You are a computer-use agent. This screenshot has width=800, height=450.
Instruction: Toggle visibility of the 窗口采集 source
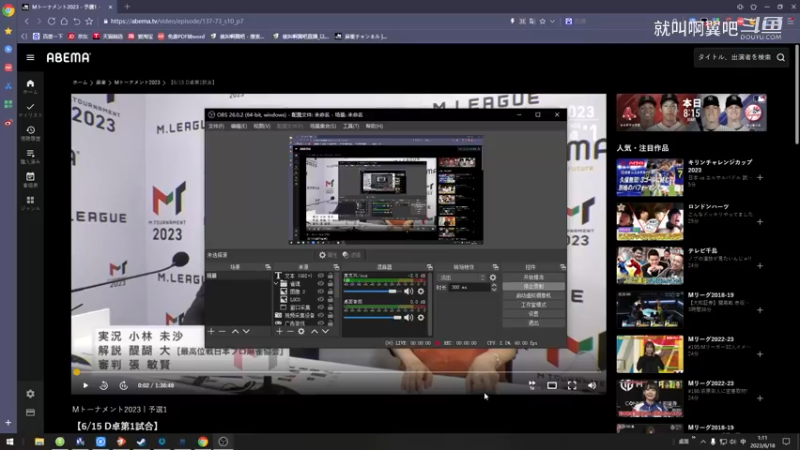(x=321, y=307)
